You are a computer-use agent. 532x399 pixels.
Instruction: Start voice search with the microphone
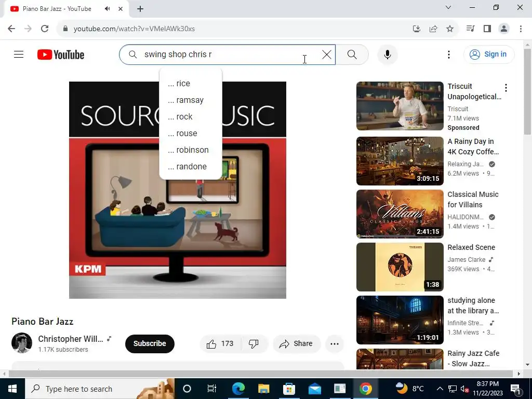pyautogui.click(x=387, y=54)
